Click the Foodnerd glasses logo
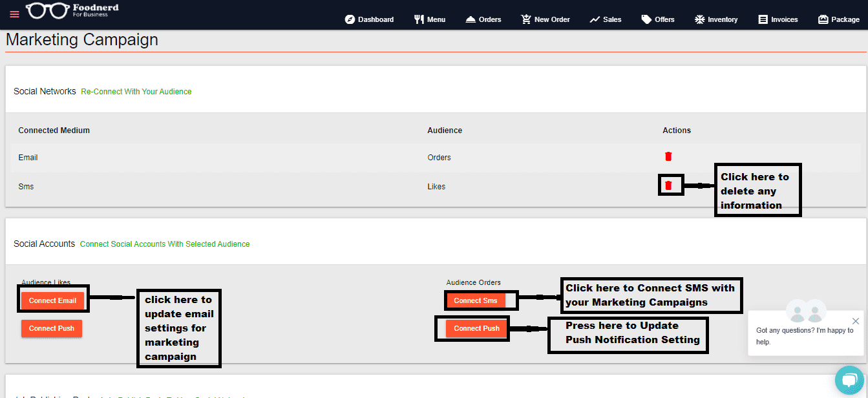 click(47, 11)
